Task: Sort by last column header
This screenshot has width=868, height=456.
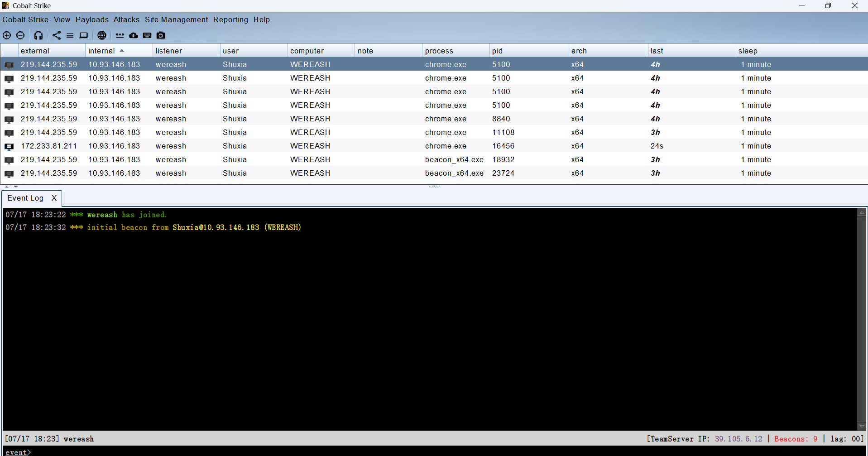Action: (x=691, y=51)
